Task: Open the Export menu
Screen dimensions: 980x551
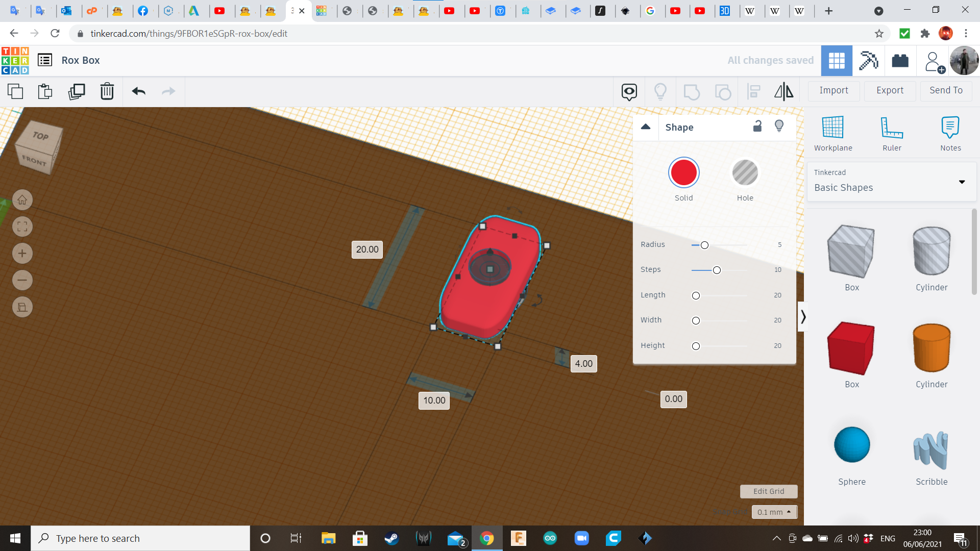Action: pos(890,90)
